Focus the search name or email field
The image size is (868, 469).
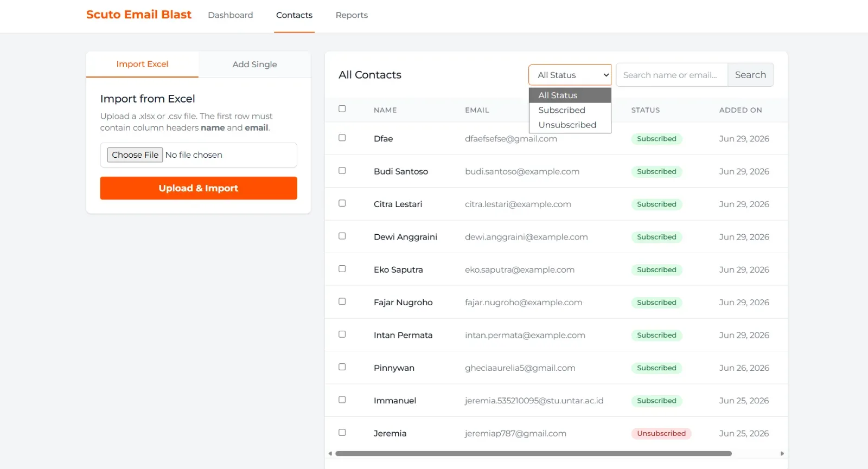[672, 75]
